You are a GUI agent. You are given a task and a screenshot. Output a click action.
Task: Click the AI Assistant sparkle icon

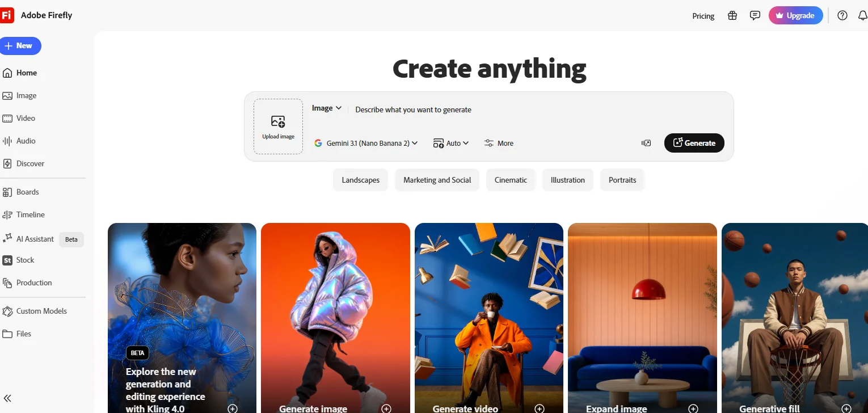pos(7,239)
